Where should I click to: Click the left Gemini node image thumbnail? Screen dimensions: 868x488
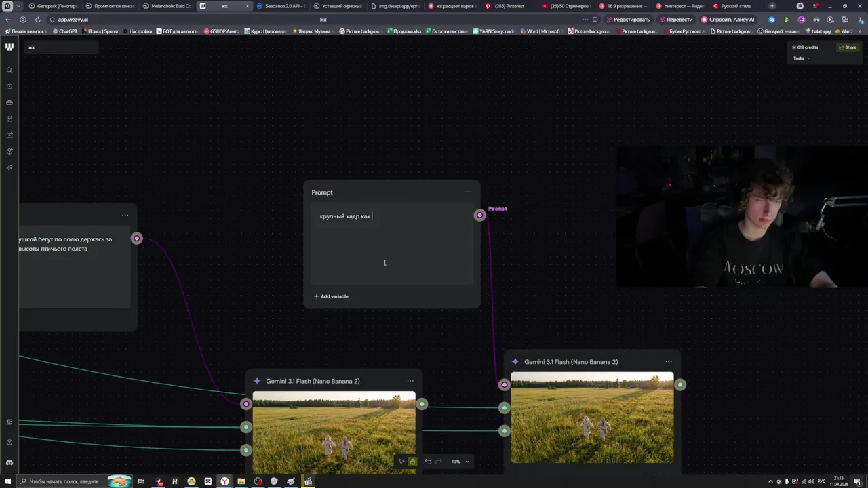click(334, 432)
